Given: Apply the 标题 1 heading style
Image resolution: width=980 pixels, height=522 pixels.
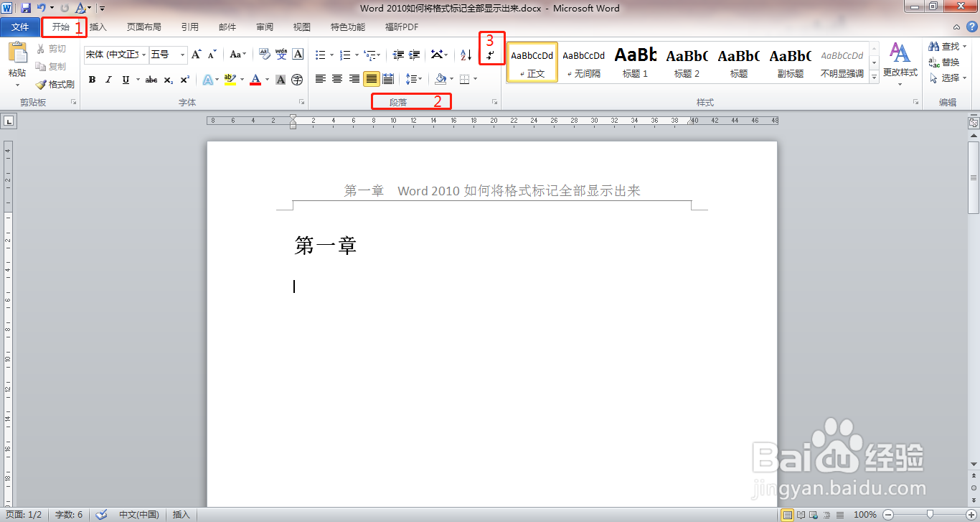Looking at the screenshot, I should [x=635, y=62].
